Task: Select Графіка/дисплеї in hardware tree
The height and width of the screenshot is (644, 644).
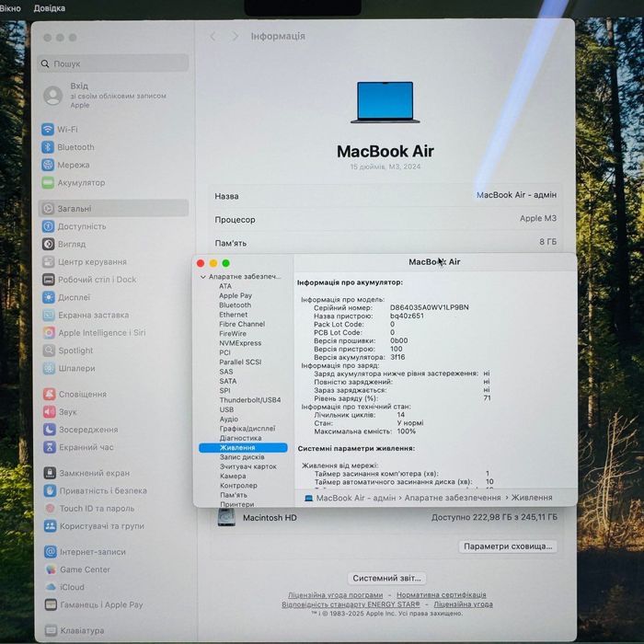Action: pos(247,429)
